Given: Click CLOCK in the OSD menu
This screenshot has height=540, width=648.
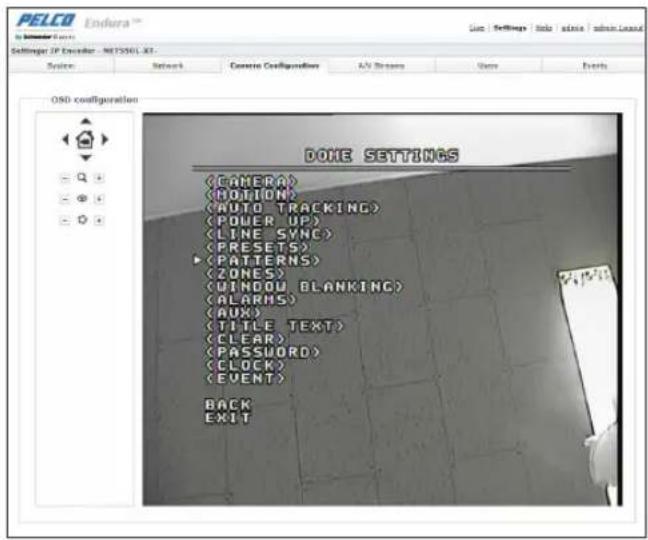Looking at the screenshot, I should coord(245,365).
